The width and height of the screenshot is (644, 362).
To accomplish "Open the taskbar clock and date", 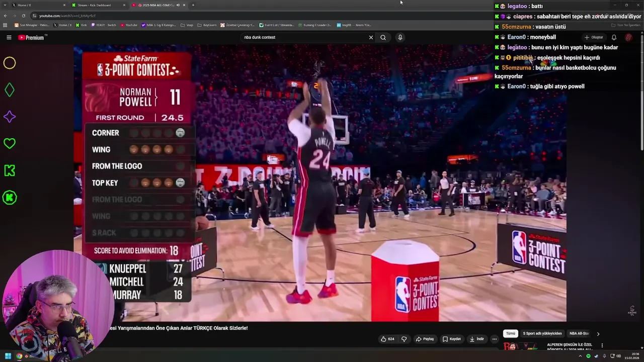I will click(631, 356).
